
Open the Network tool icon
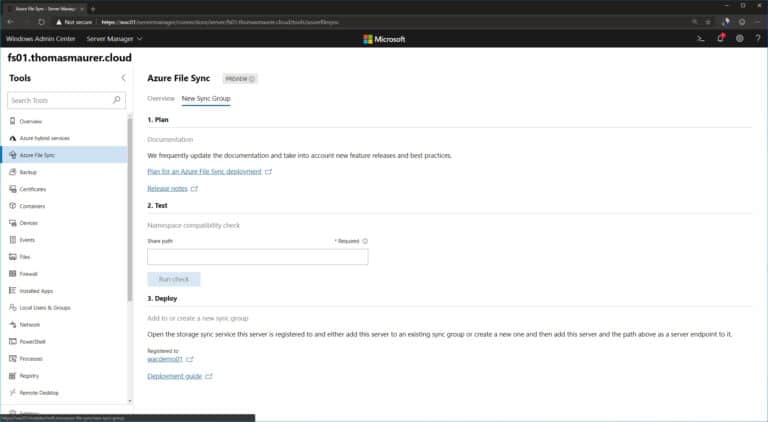pyautogui.click(x=13, y=325)
